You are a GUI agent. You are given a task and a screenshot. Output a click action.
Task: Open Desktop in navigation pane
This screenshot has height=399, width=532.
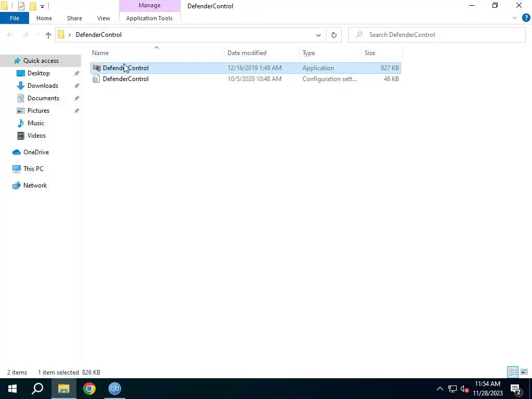(x=38, y=73)
